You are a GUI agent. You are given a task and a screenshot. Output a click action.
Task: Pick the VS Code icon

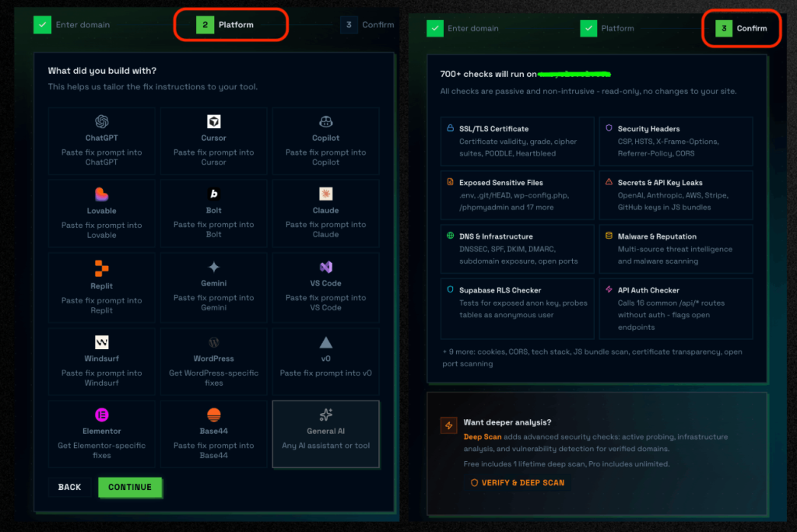tap(326, 267)
